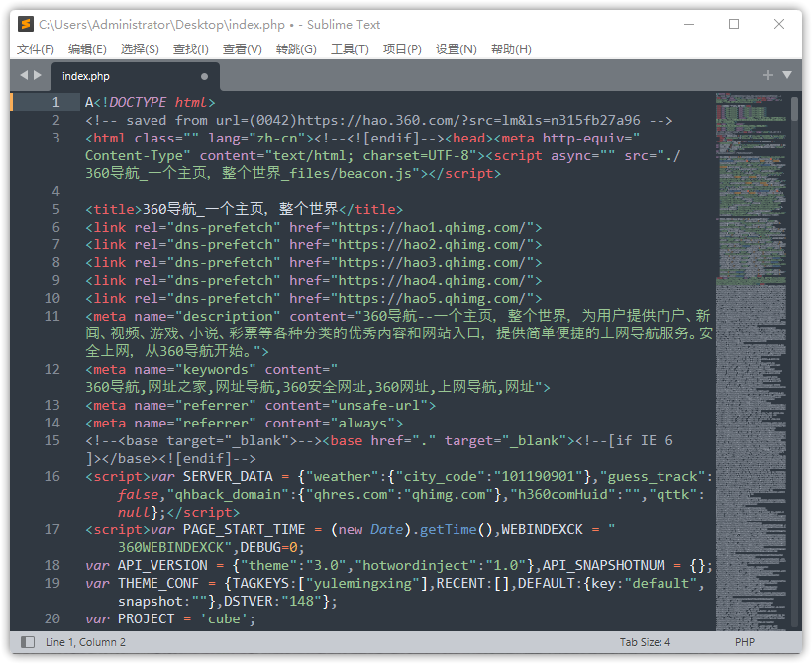812x664 pixels.
Task: Open the 工具(T) menu
Action: click(351, 49)
